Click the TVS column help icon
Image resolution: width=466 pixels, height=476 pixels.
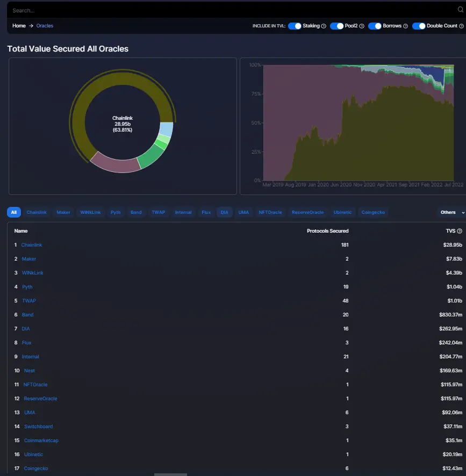460,231
